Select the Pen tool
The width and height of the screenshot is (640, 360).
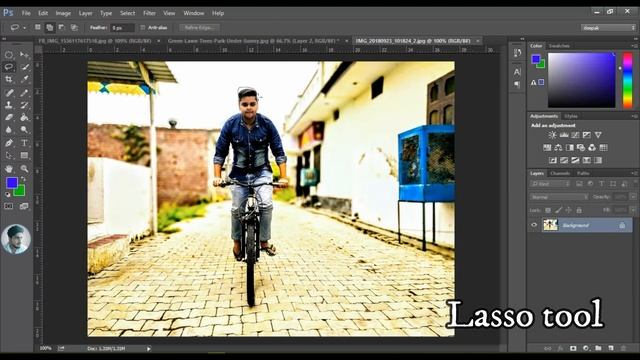[9, 143]
